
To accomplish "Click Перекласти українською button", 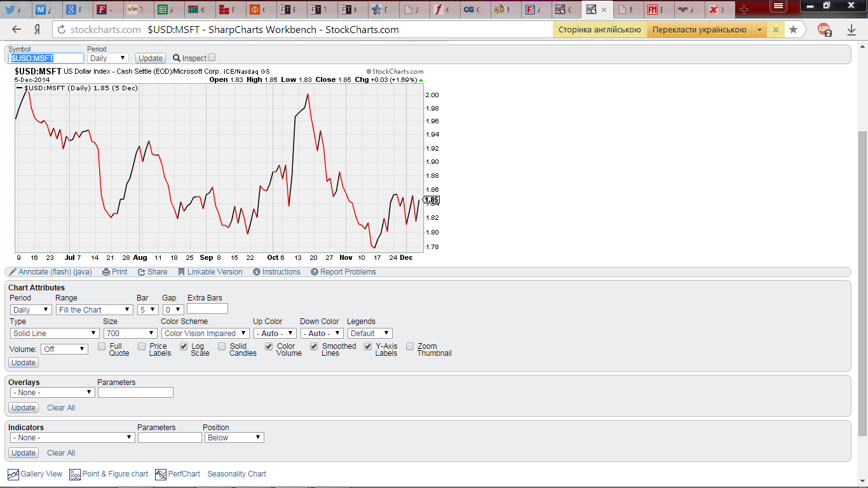I will pos(699,29).
